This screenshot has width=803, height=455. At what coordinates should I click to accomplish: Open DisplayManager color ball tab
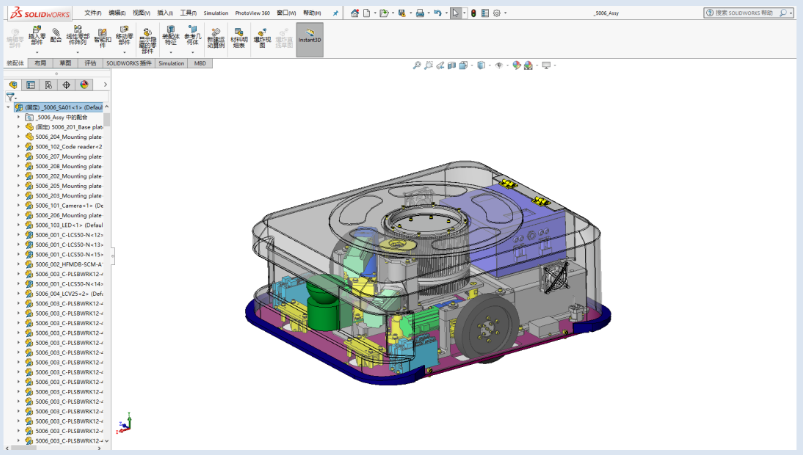(x=84, y=85)
